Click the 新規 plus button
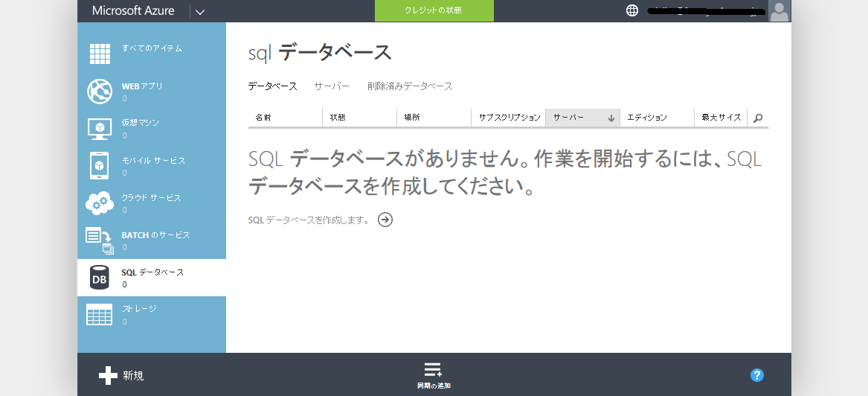The height and width of the screenshot is (396, 868). [121, 375]
